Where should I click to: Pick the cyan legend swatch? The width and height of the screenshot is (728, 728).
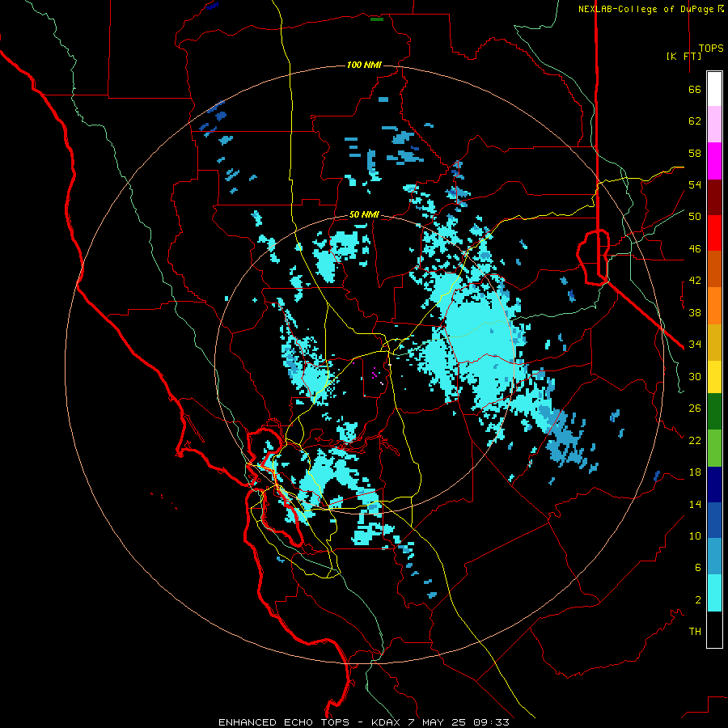(714, 593)
